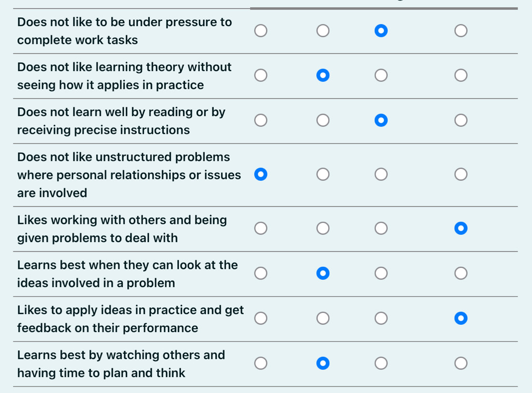The width and height of the screenshot is (532, 393).
Task: Select the first option for 'Does not like pressure' row
Action: point(261,30)
